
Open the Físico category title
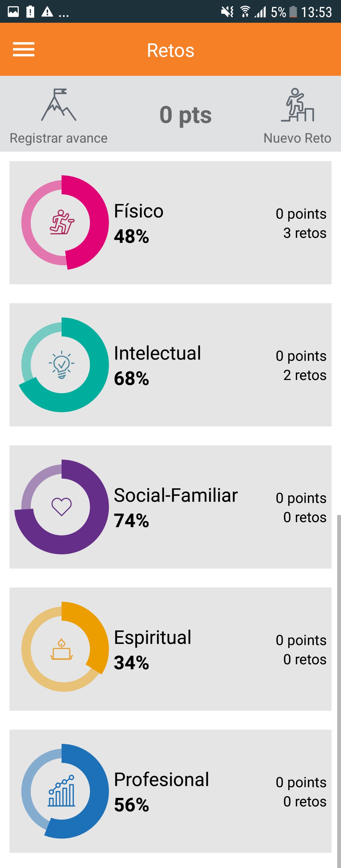tap(139, 211)
